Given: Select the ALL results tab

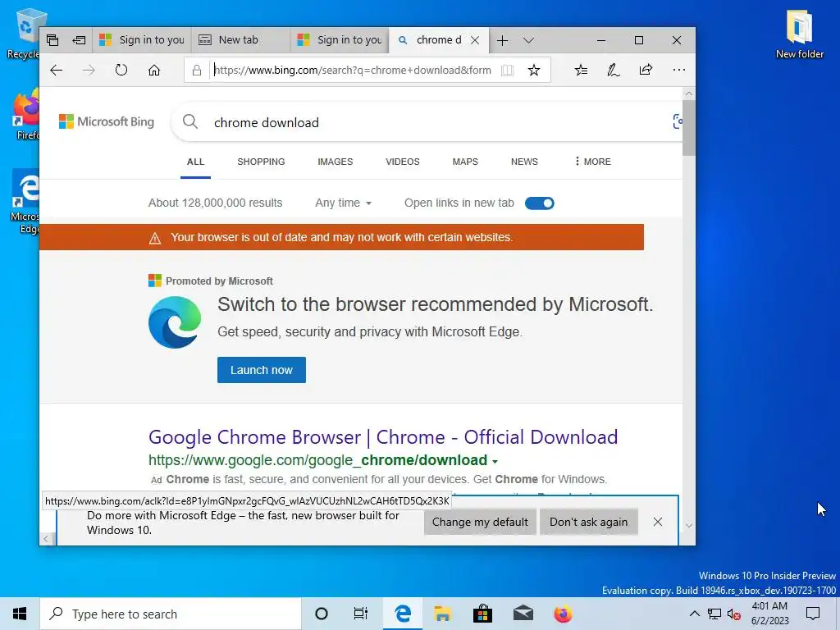Looking at the screenshot, I should coord(195,162).
